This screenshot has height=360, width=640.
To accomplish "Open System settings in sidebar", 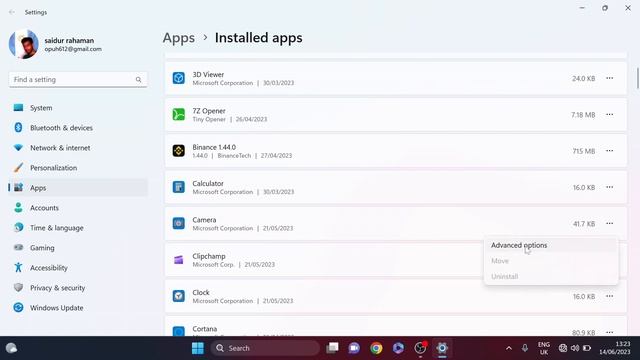I will [x=78, y=108].
